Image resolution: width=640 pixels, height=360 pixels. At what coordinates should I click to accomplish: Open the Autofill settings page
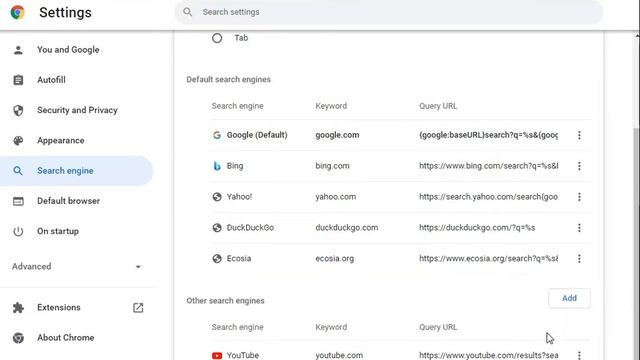coord(51,80)
